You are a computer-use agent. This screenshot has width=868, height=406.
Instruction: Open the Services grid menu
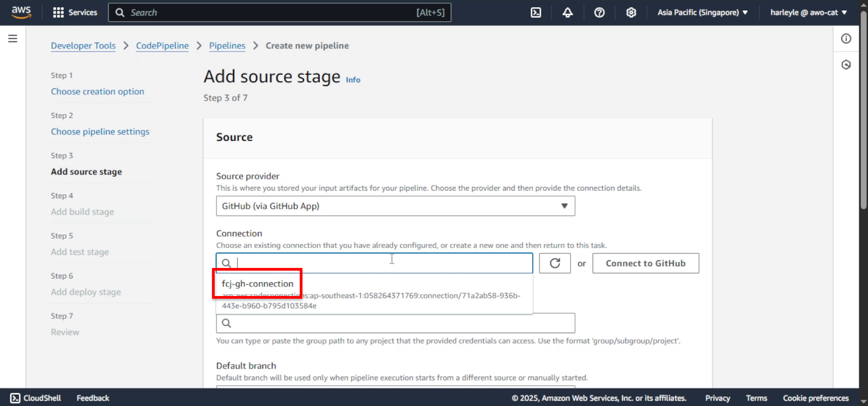coord(75,13)
